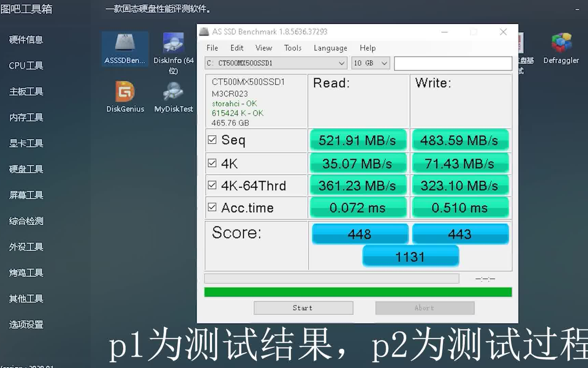Click 4K read result 35.07 MB/s

pyautogui.click(x=358, y=163)
